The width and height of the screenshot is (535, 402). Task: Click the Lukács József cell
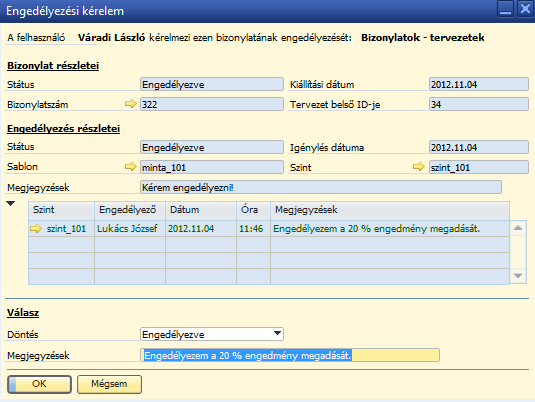130,228
